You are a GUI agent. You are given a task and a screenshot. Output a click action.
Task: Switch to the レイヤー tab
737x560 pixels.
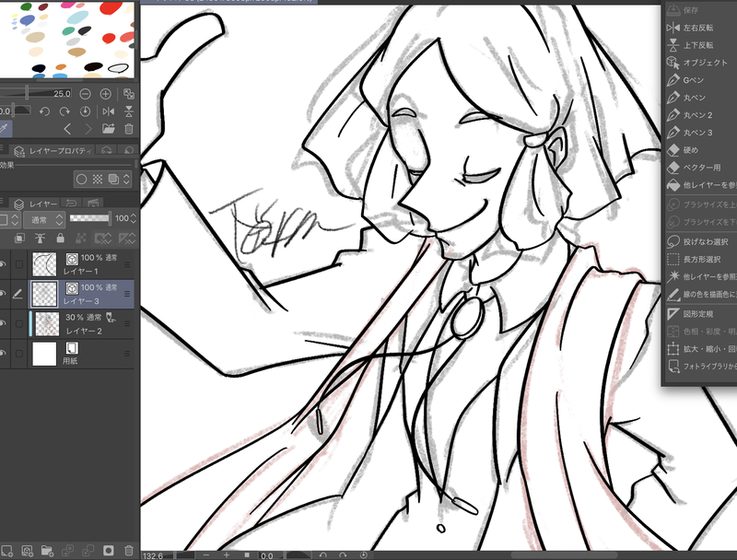click(x=36, y=204)
